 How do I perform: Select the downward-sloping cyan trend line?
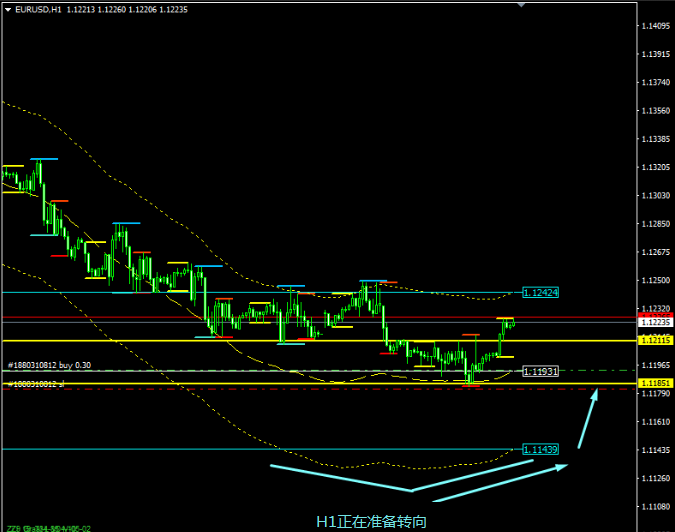pyautogui.click(x=340, y=478)
